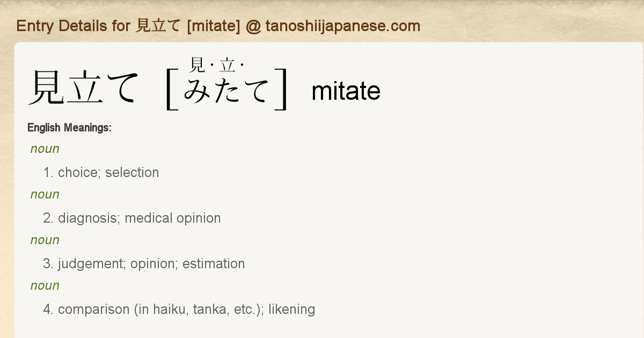Click the word "selection" in definition 1

132,173
